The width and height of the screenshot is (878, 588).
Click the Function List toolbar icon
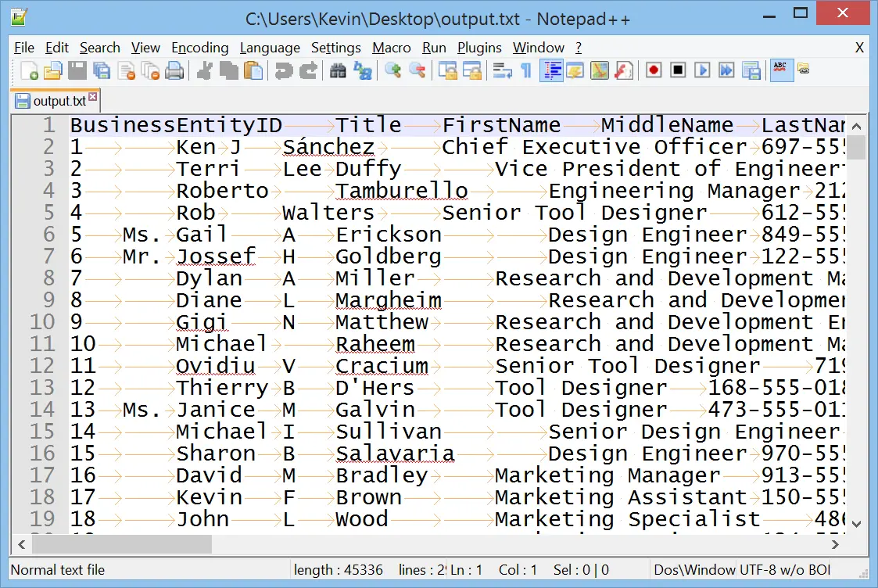624,71
